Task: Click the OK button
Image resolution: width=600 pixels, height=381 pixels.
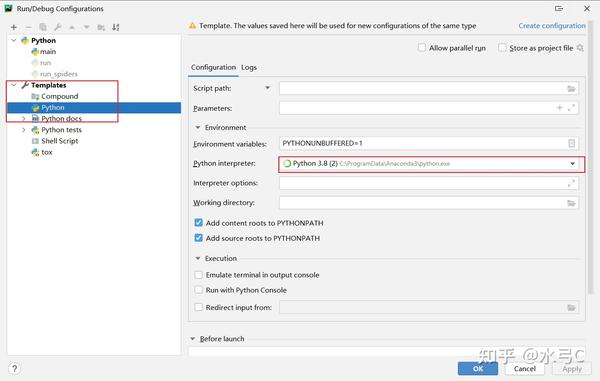Action: pos(478,369)
